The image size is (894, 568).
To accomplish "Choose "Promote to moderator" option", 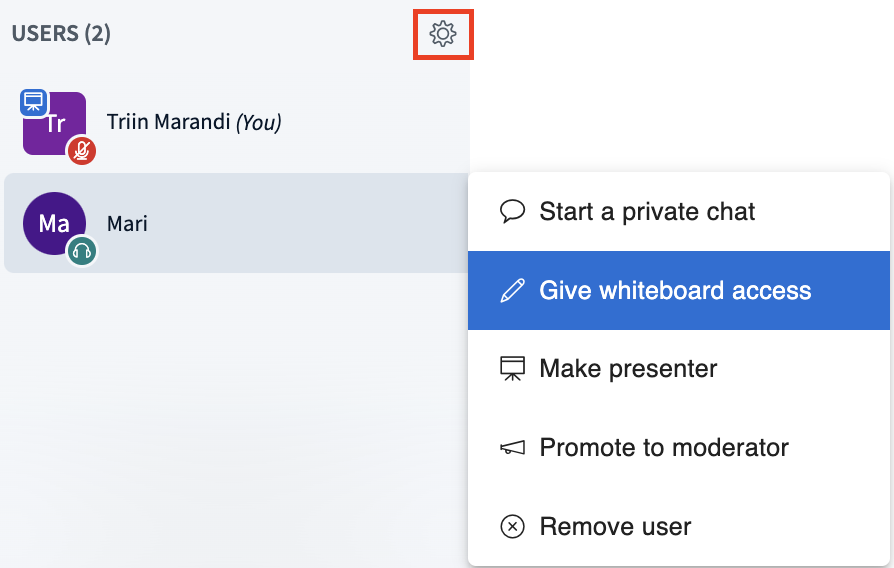I will (664, 448).
